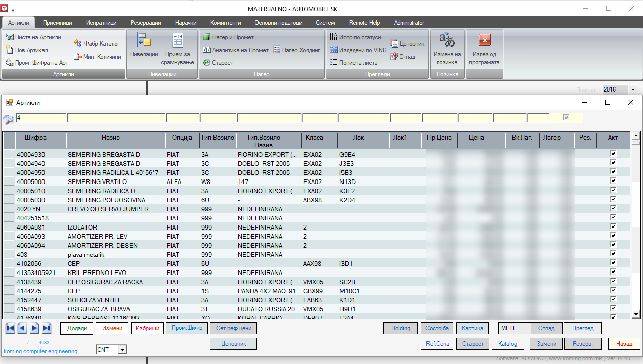Toggle Акт checkbox for item 40004930
643x364 pixels.
tap(613, 154)
